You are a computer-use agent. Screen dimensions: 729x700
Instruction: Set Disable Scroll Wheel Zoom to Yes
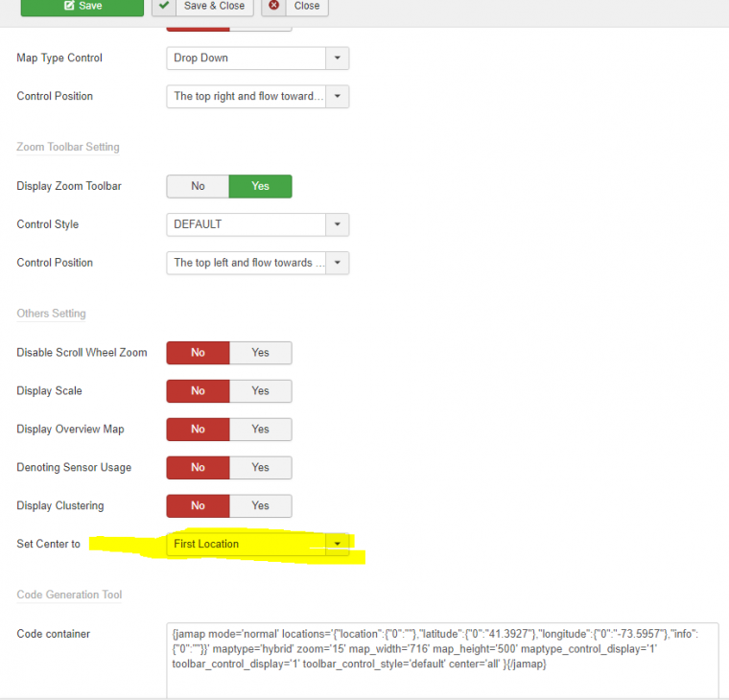point(260,353)
